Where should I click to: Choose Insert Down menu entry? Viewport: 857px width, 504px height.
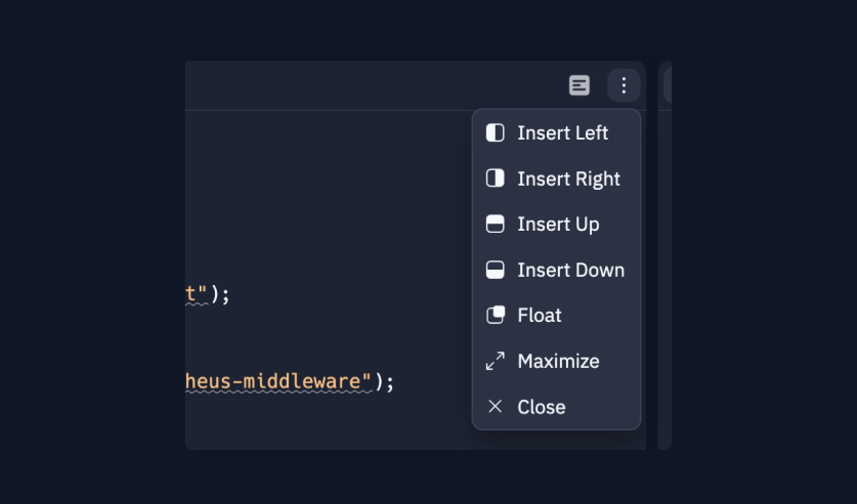tap(571, 270)
